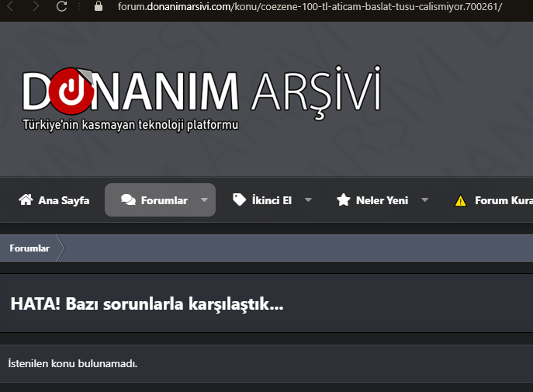Go to Ana Sayfa
The image size is (533, 392).
[x=64, y=200]
